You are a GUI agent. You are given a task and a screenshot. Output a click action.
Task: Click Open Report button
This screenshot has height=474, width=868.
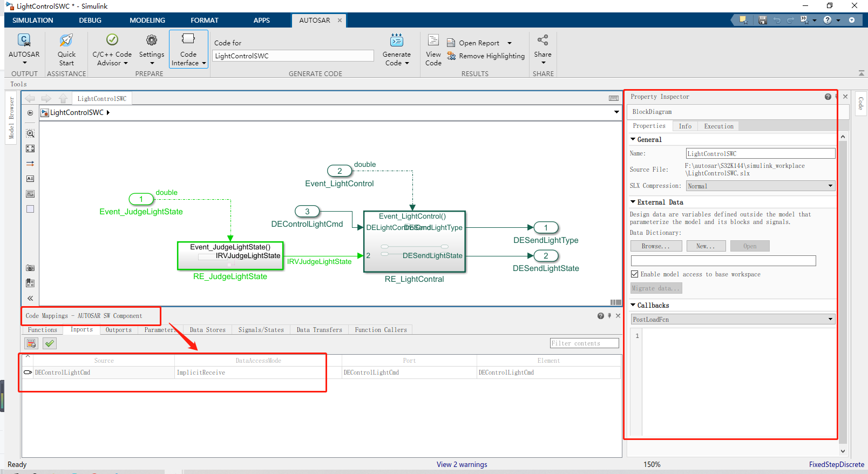pyautogui.click(x=473, y=43)
